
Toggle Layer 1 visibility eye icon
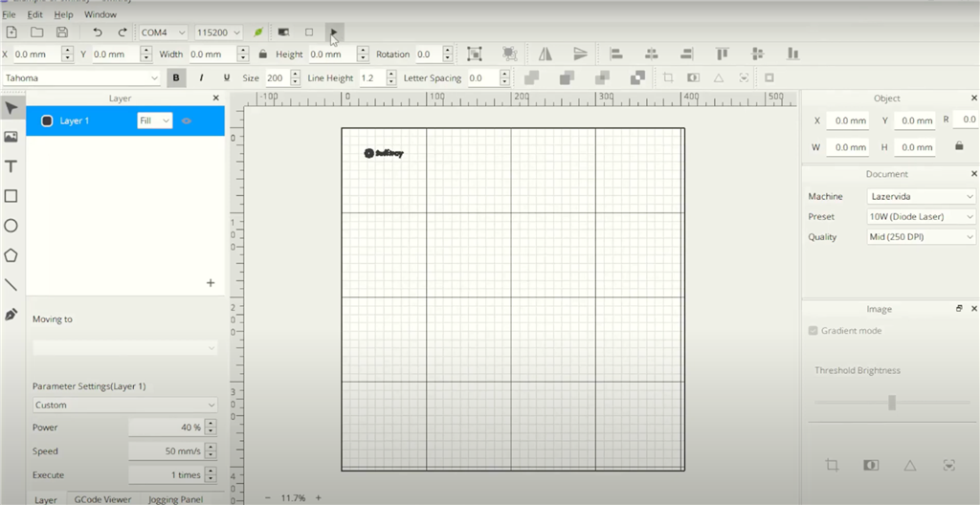tap(187, 121)
